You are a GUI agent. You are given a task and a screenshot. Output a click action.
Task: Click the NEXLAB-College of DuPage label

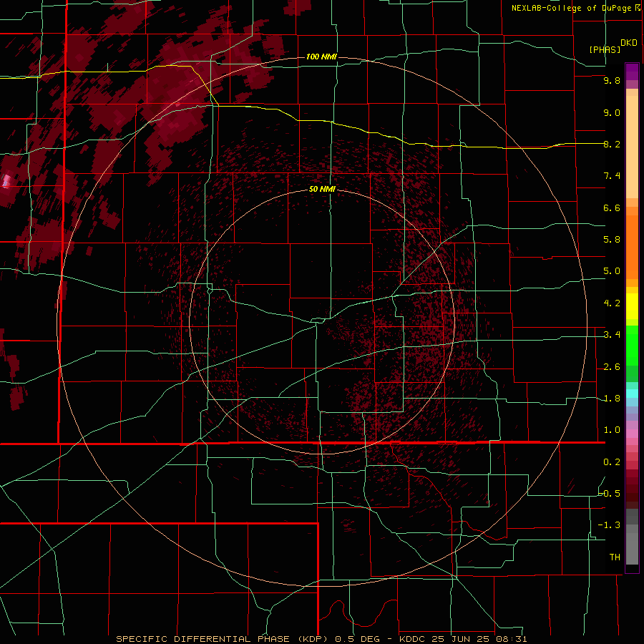tap(572, 8)
